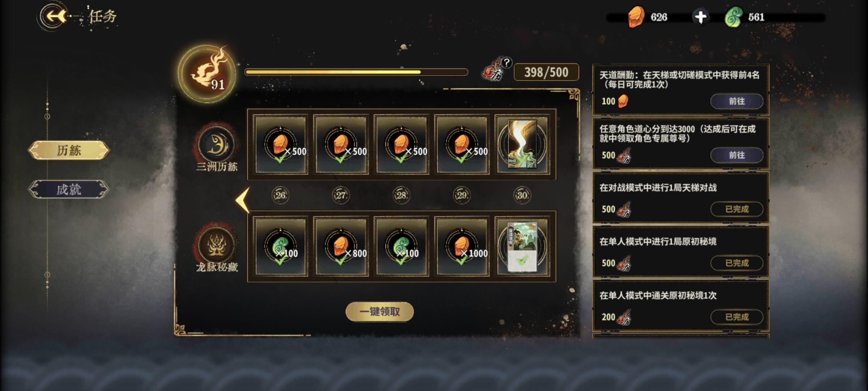The width and height of the screenshot is (868, 391).
Task: Switch to the 历练 tab
Action: point(69,150)
